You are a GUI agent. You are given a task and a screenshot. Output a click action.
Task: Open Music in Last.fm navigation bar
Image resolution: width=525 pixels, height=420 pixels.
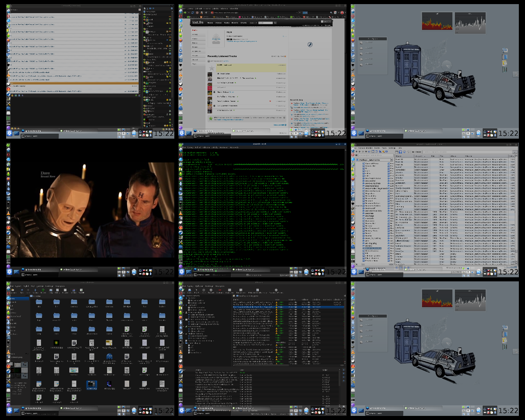(210, 23)
